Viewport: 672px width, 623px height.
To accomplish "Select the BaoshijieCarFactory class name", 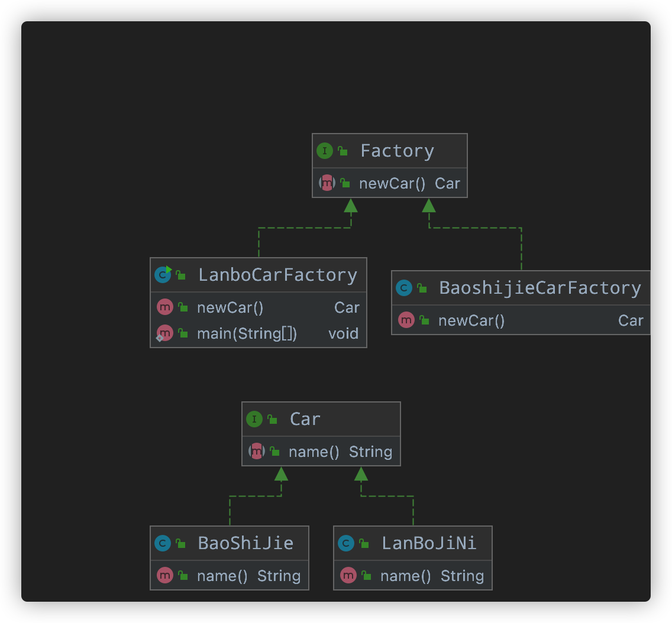I will coord(539,288).
